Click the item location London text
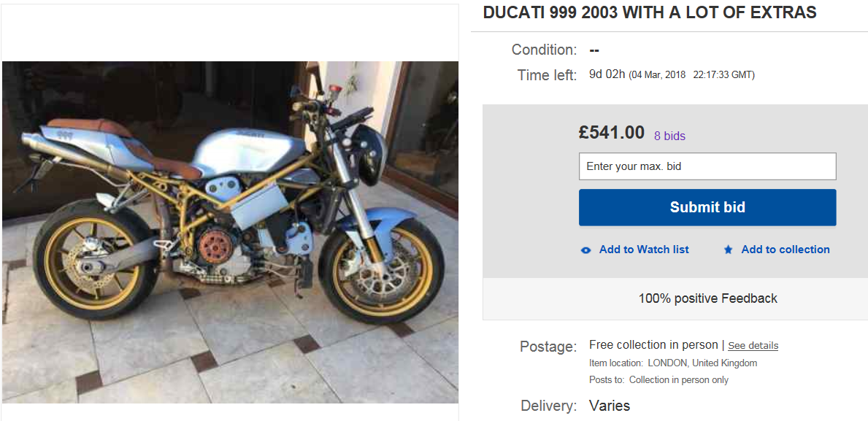Viewport: 868px width, 421px height. pos(672,363)
